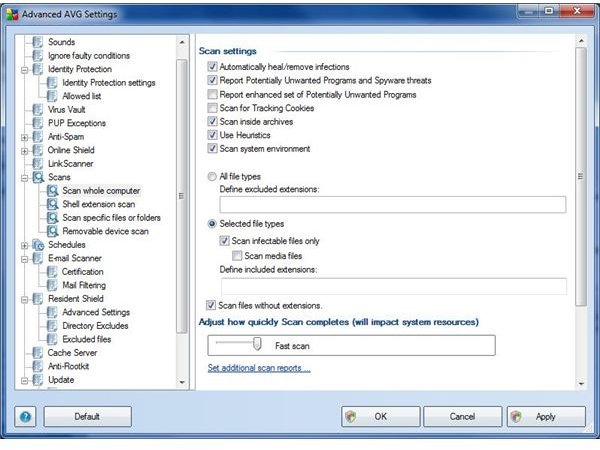The height and width of the screenshot is (450, 600).
Task: Confirm settings with the OK button
Action: coord(381,416)
